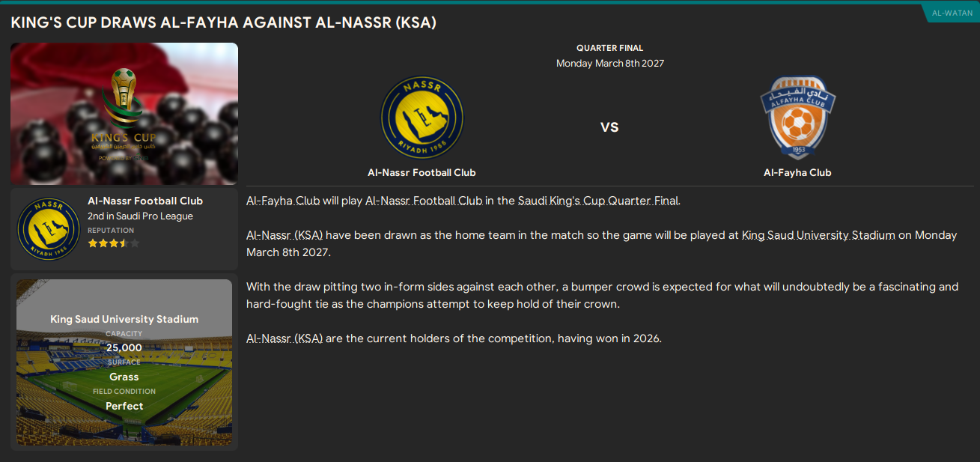Screen dimensions: 980x462
Task: Follow the Saudi King's Cup Quarter Final link
Action: [x=599, y=201]
